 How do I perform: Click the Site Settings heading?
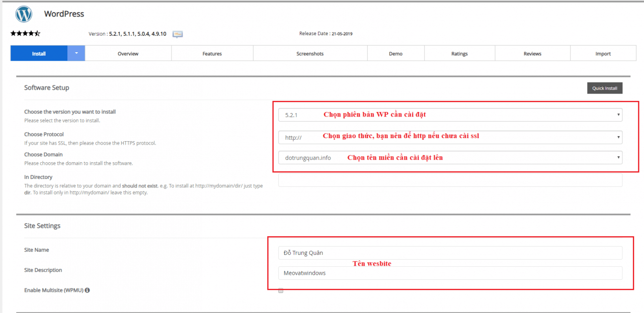tap(42, 226)
